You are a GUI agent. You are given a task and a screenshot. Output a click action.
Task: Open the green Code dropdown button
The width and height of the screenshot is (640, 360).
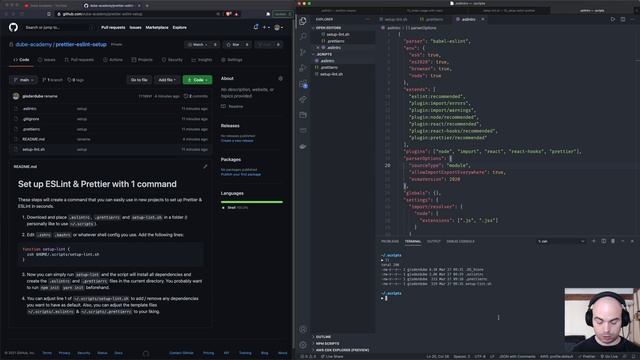click(x=197, y=80)
